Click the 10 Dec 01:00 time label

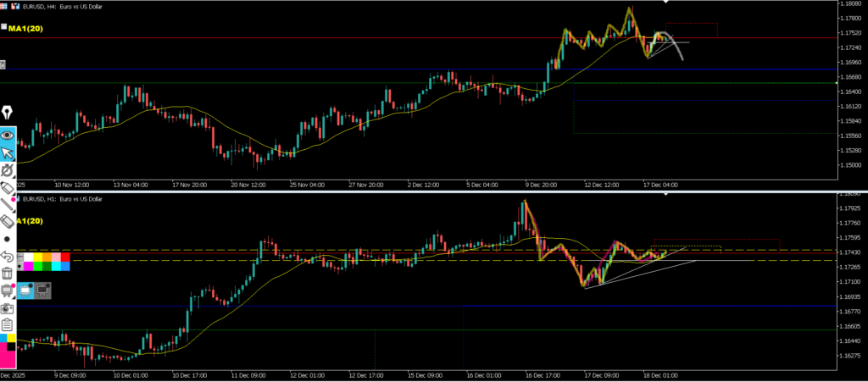click(131, 375)
